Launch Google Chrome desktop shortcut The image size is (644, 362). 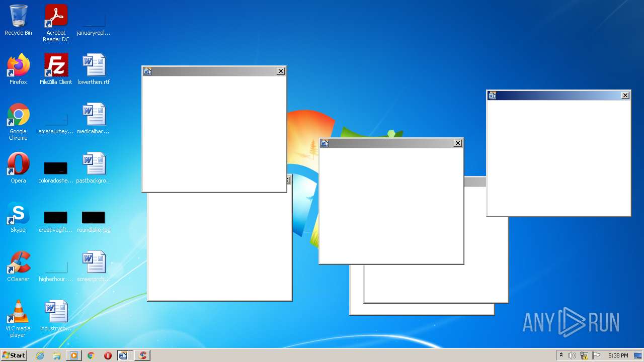(18, 122)
